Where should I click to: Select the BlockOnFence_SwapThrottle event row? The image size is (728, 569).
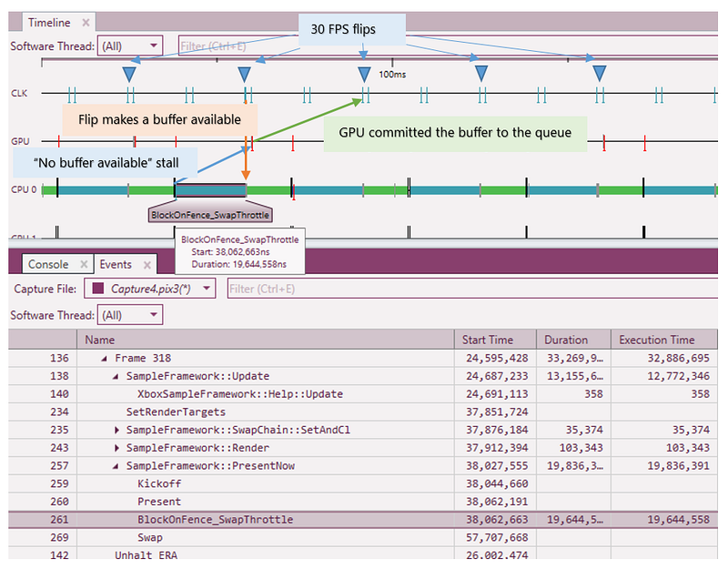[x=363, y=519]
